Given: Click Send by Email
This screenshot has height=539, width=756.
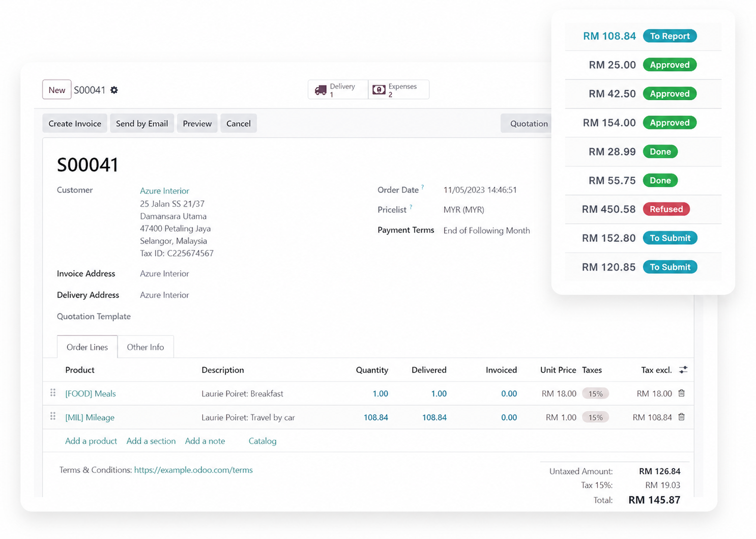Looking at the screenshot, I should (x=142, y=124).
